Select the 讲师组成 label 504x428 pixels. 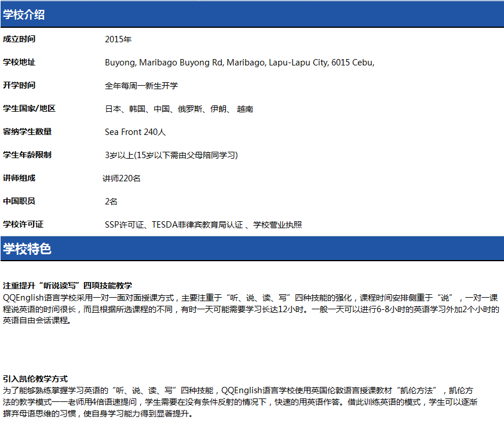coord(19,178)
